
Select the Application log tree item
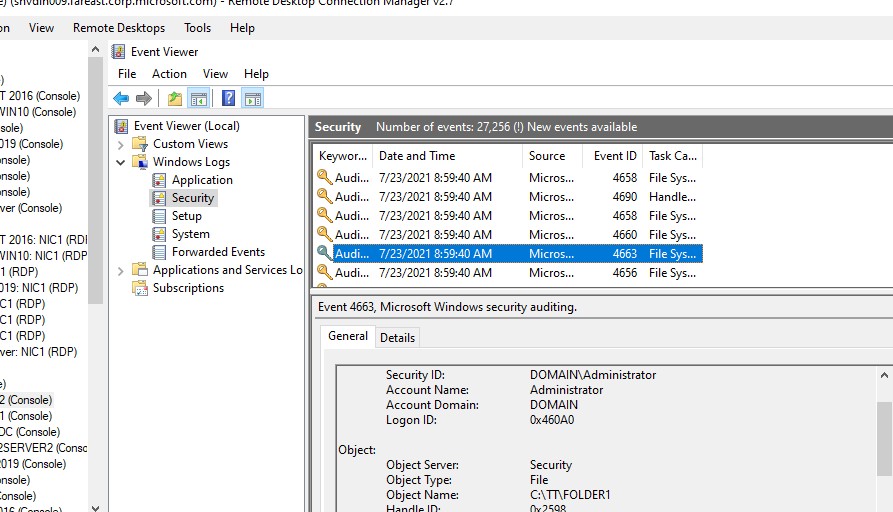click(202, 180)
